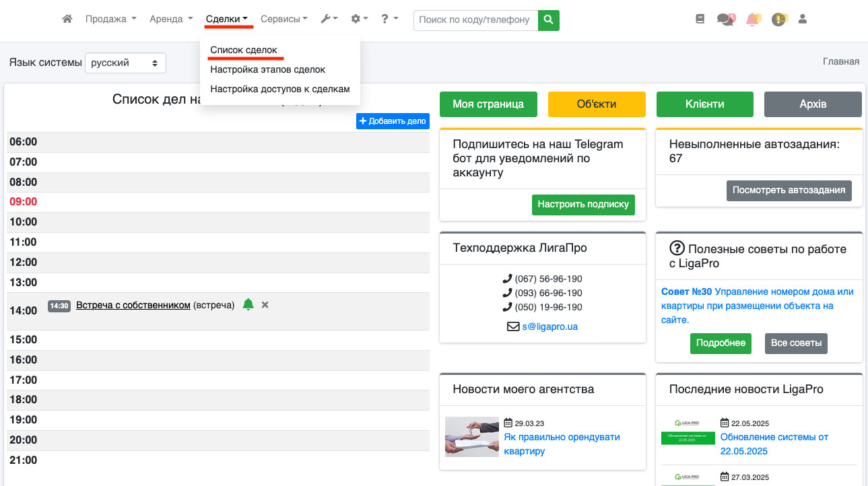The height and width of the screenshot is (486, 868).
Task: Expand the gear settings dropdown
Action: pos(360,20)
